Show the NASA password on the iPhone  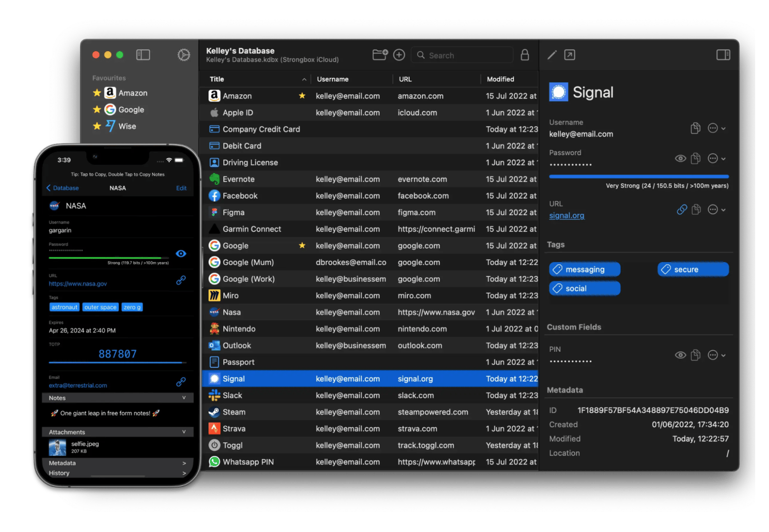point(181,254)
